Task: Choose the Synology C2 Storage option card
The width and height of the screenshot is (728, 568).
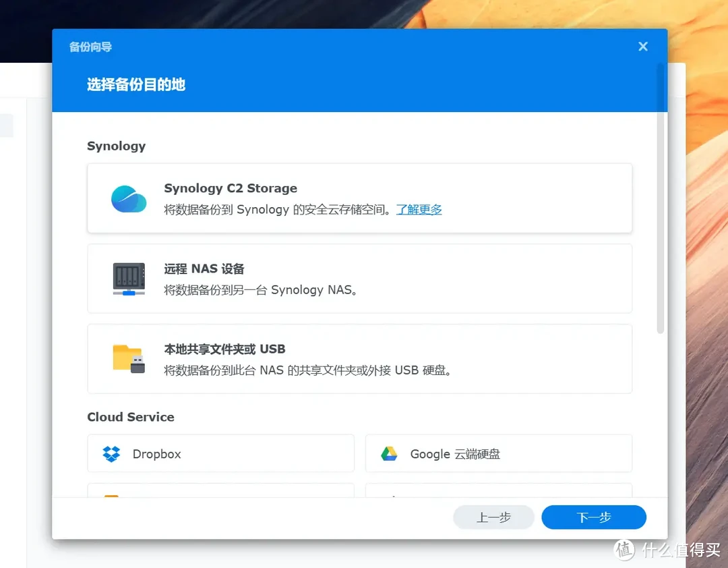Action: pos(359,198)
